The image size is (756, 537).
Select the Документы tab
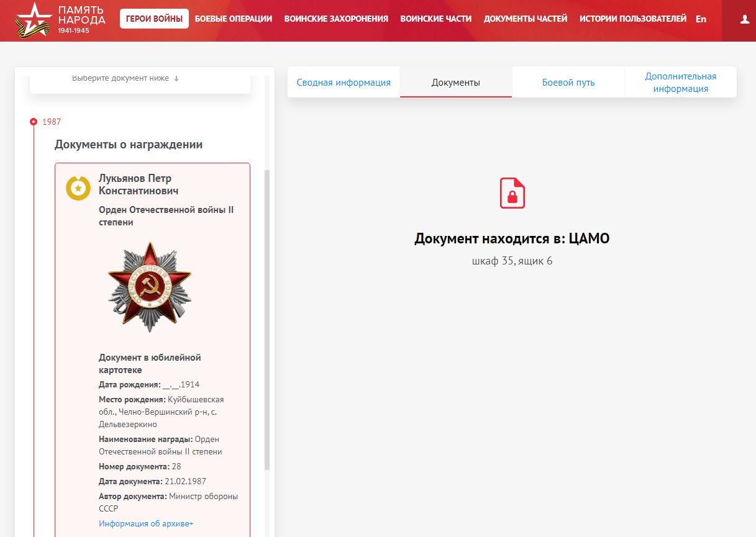456,83
